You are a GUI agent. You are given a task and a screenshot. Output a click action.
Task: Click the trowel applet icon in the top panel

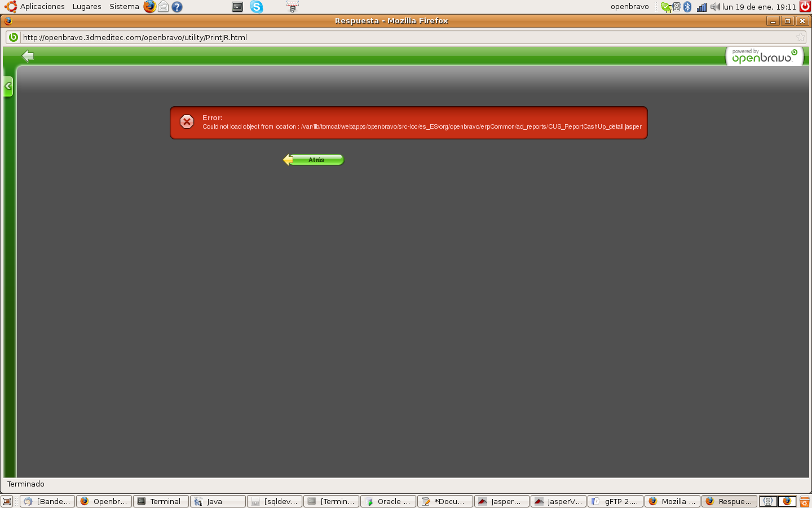[292, 7]
